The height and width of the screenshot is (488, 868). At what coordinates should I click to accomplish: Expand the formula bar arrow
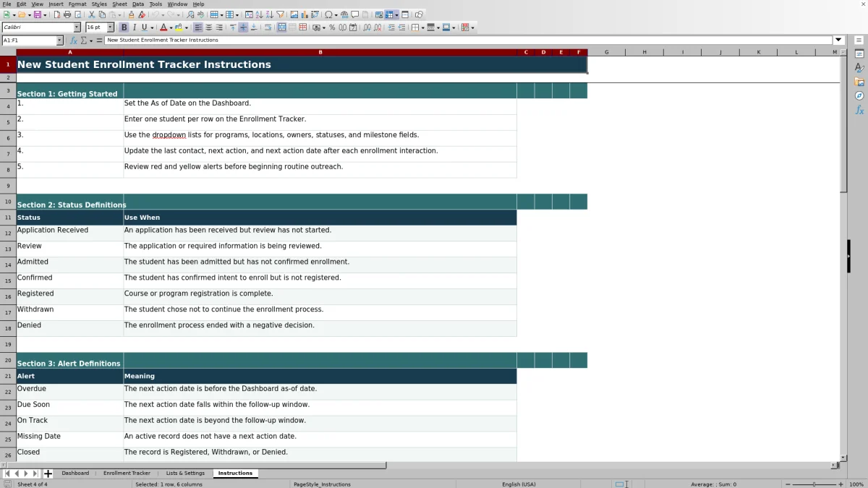pos(838,40)
